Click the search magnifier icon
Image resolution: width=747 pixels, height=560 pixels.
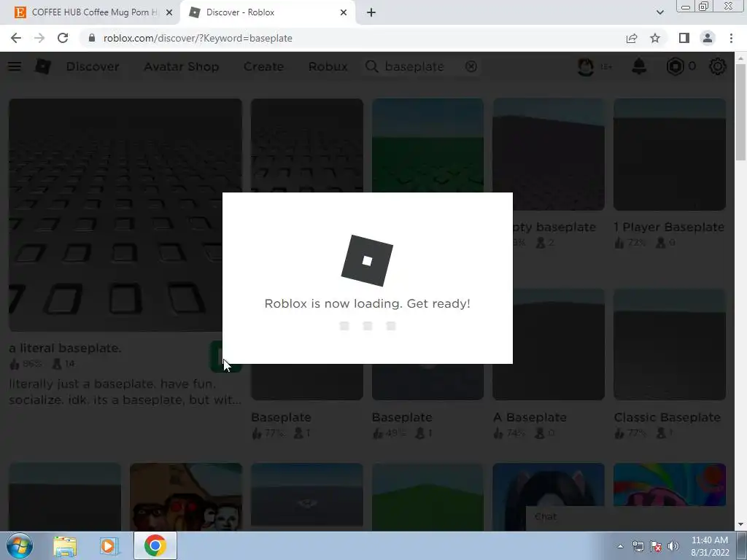pyautogui.click(x=371, y=66)
